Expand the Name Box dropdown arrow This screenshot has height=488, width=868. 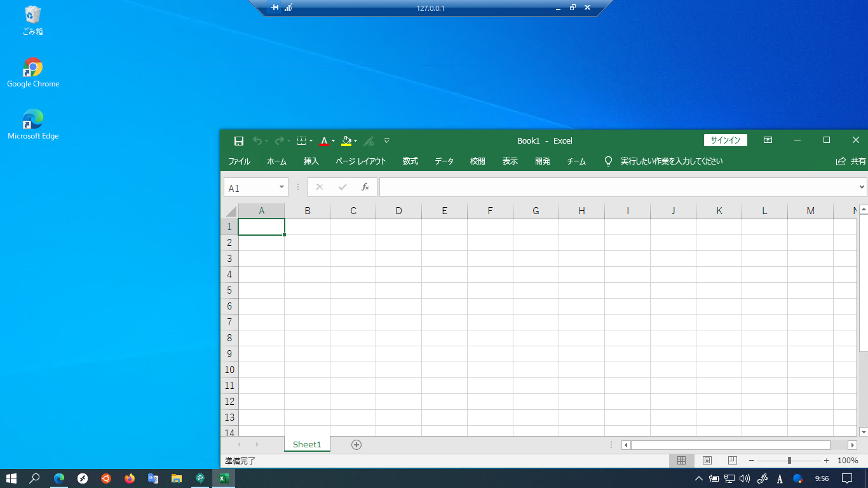click(x=281, y=187)
